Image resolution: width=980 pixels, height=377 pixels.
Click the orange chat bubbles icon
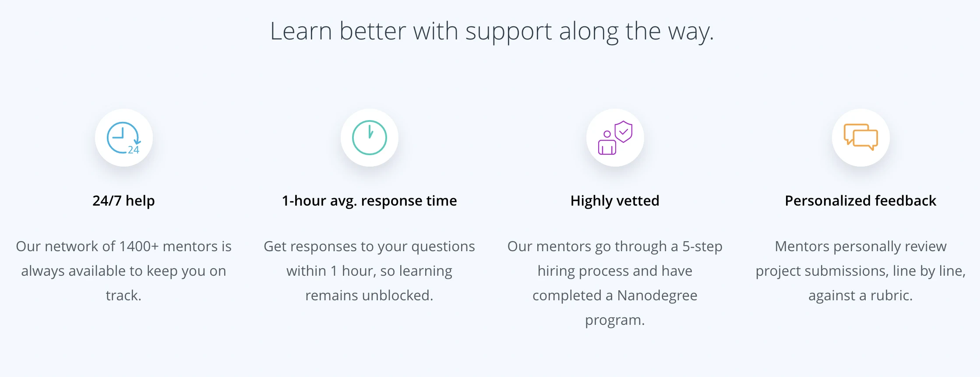[861, 137]
